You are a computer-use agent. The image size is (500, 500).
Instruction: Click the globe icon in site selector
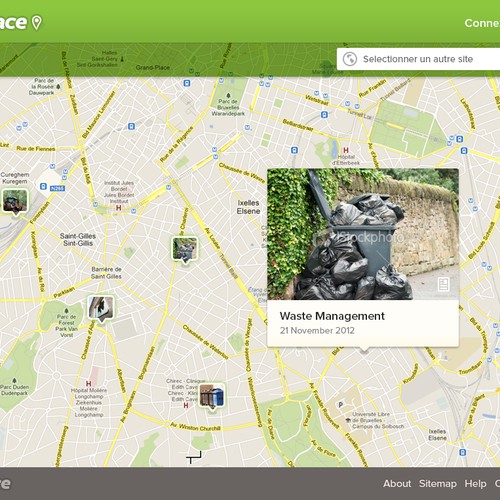pos(350,59)
